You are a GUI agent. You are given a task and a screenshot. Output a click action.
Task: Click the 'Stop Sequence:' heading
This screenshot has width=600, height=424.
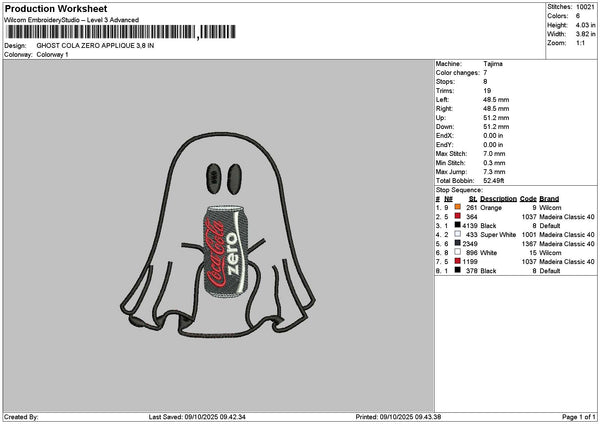point(459,190)
